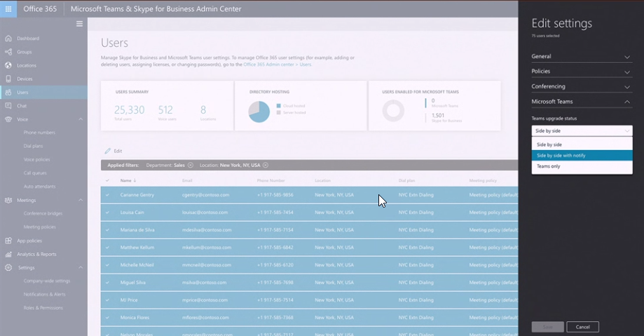This screenshot has width=644, height=336.
Task: Expand the Policies section chevron
Action: (x=627, y=72)
